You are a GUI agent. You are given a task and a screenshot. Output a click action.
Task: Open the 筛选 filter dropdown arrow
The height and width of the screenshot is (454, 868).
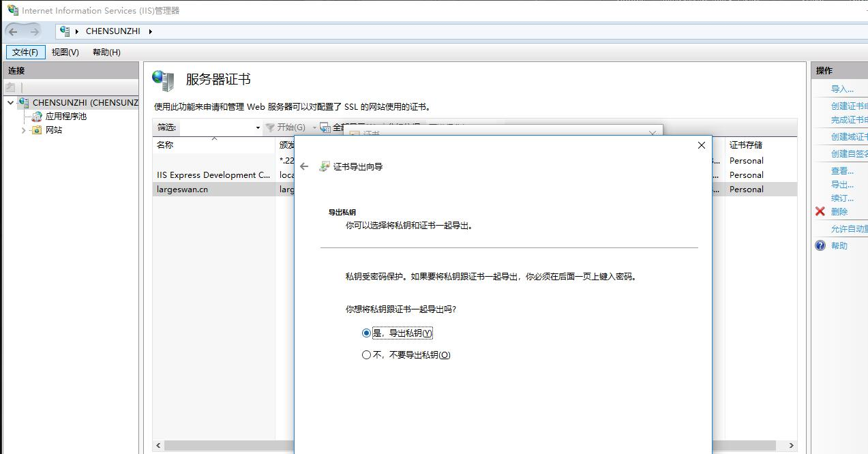258,127
